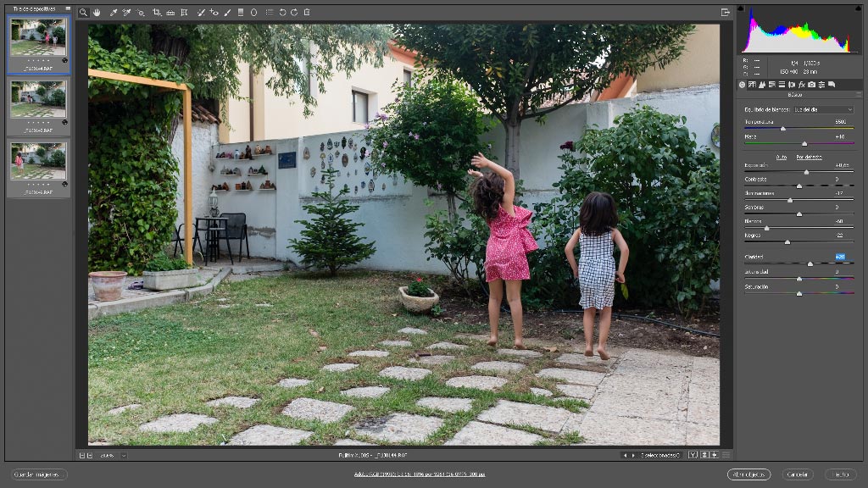Screen dimensions: 868x488
Task: Open the Camera Calibration panel tab
Action: pyautogui.click(x=811, y=85)
